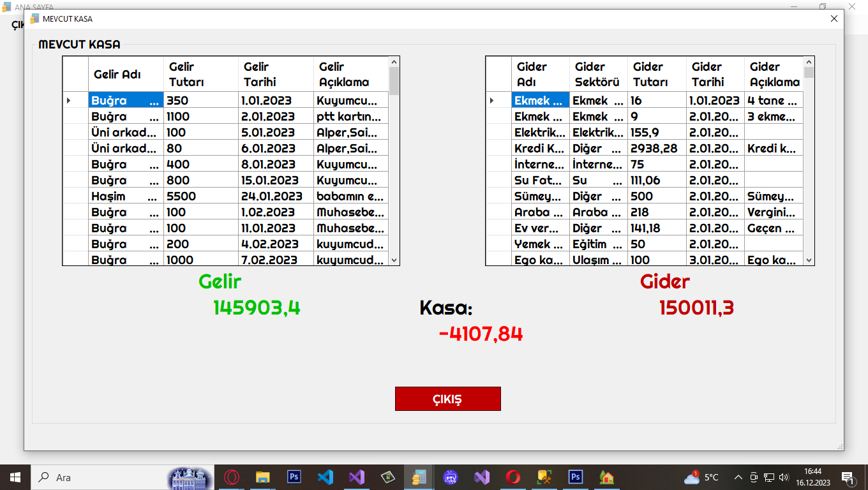Click the taskbar search box labeled Ara
Screen dimensions: 868x490
pos(96,477)
